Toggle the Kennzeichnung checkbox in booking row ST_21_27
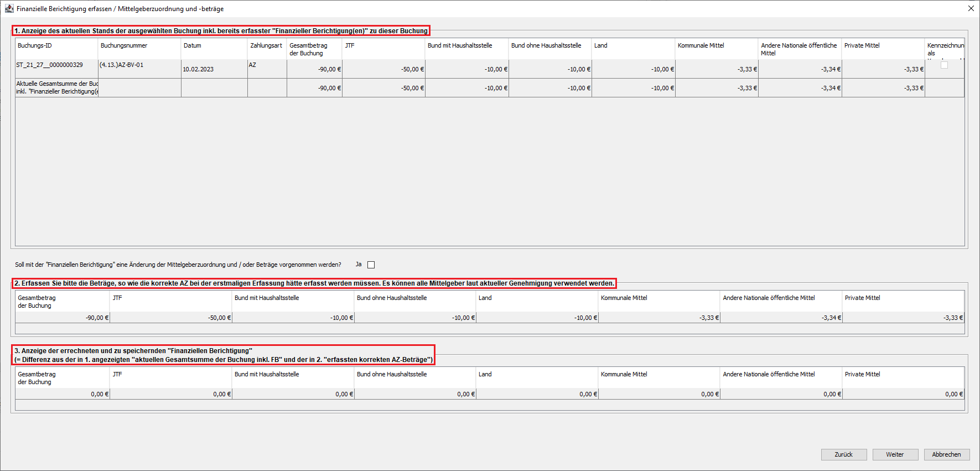 944,65
